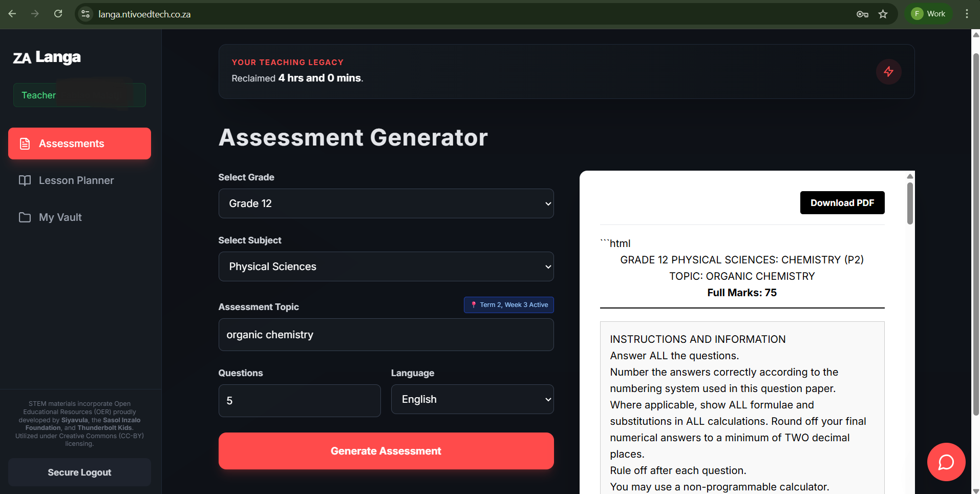The image size is (980, 494).
Task: Open the Assessments sidebar section
Action: [79, 143]
